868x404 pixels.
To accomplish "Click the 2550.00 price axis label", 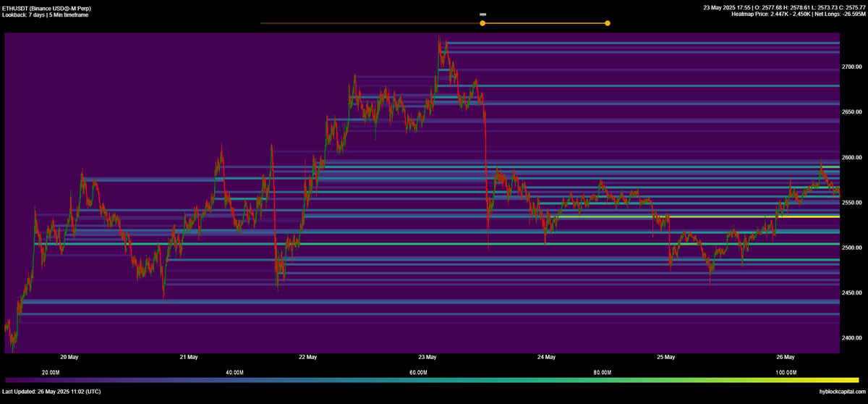I will click(852, 203).
